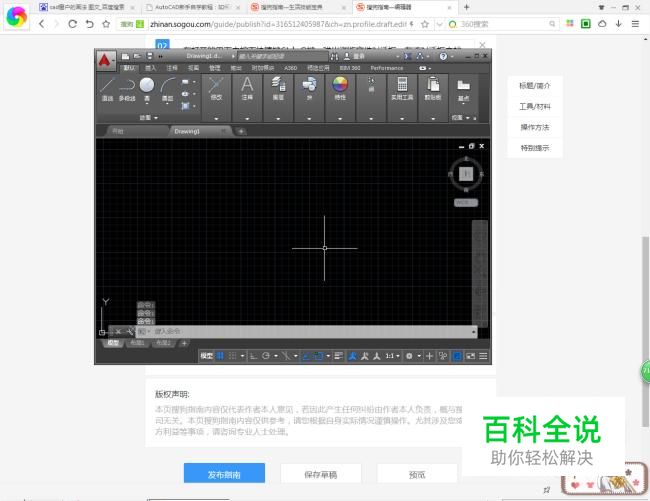Click the browser back arrow
The width and height of the screenshot is (650, 501).
coord(41,24)
